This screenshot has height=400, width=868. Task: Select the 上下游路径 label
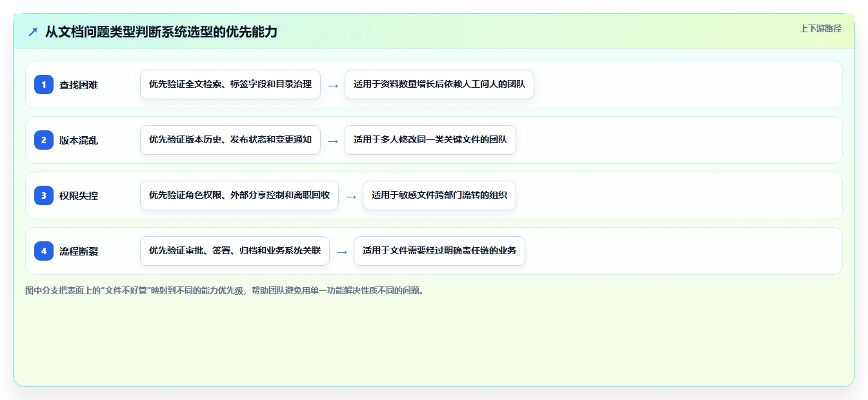click(x=820, y=28)
